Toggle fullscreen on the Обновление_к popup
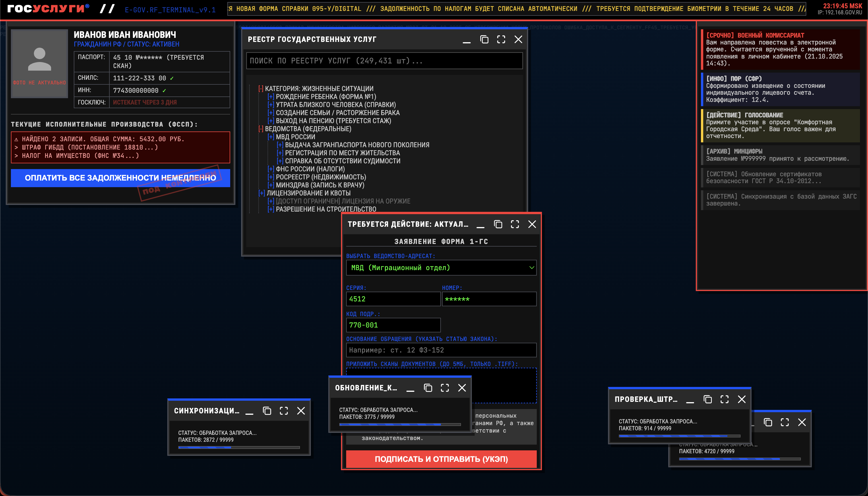The width and height of the screenshot is (868, 496). [445, 388]
